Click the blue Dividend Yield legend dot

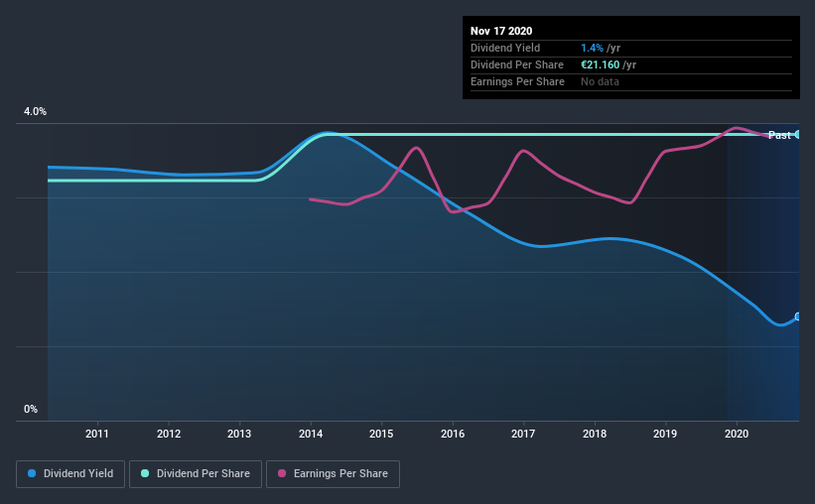32,473
